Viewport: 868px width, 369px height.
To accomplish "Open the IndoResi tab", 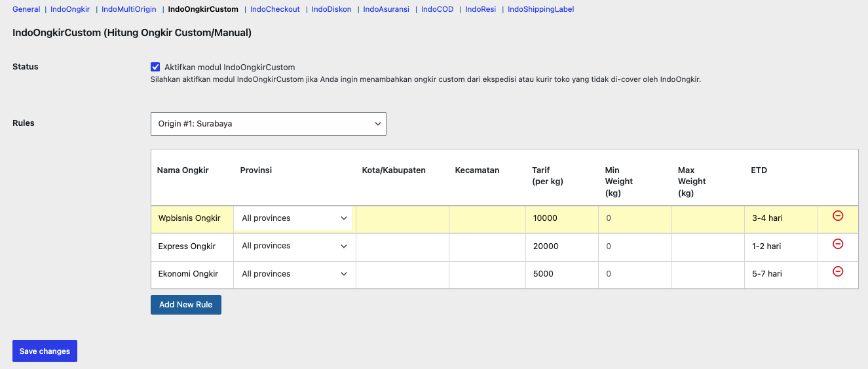I will coord(481,9).
